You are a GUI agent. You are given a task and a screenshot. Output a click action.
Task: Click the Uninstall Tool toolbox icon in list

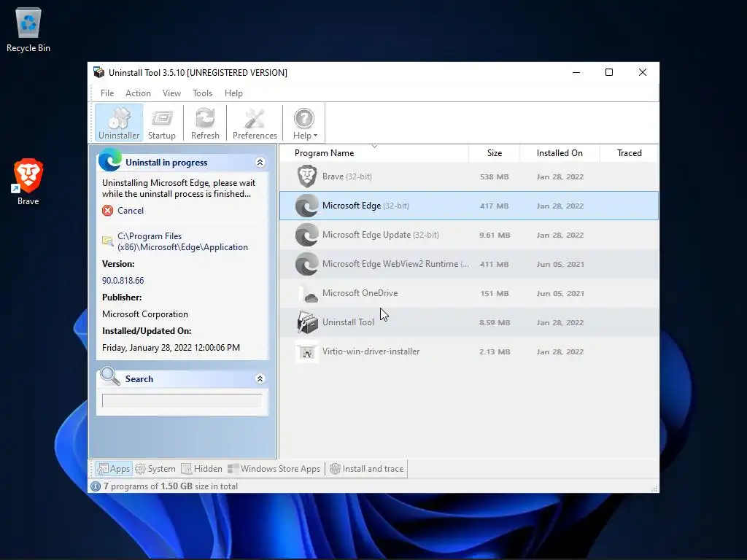[307, 322]
